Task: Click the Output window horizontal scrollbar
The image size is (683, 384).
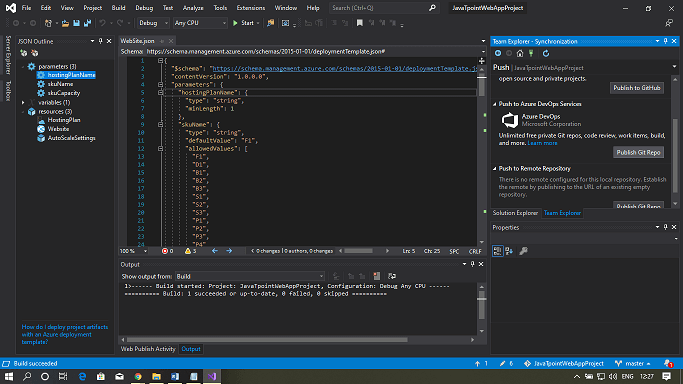Action: tap(267, 340)
